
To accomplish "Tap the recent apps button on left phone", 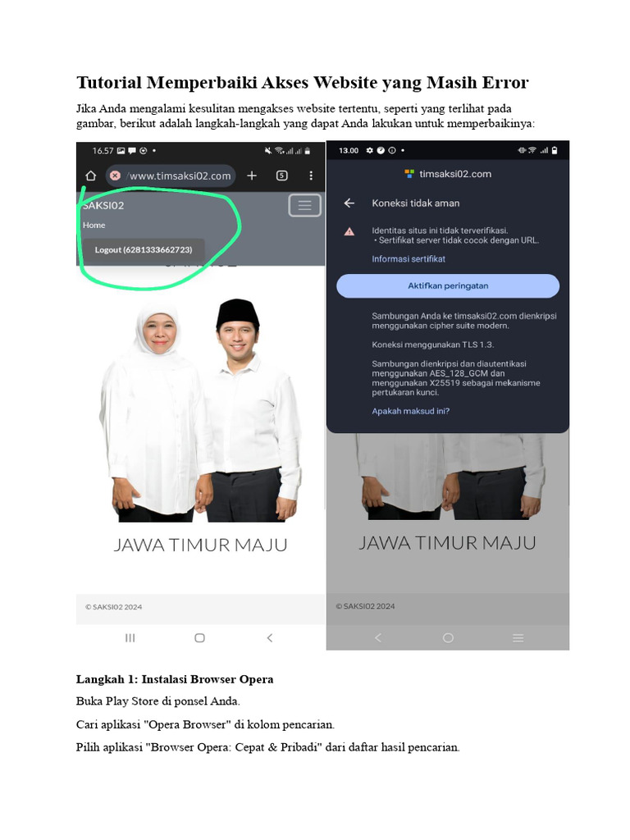I will click(130, 637).
